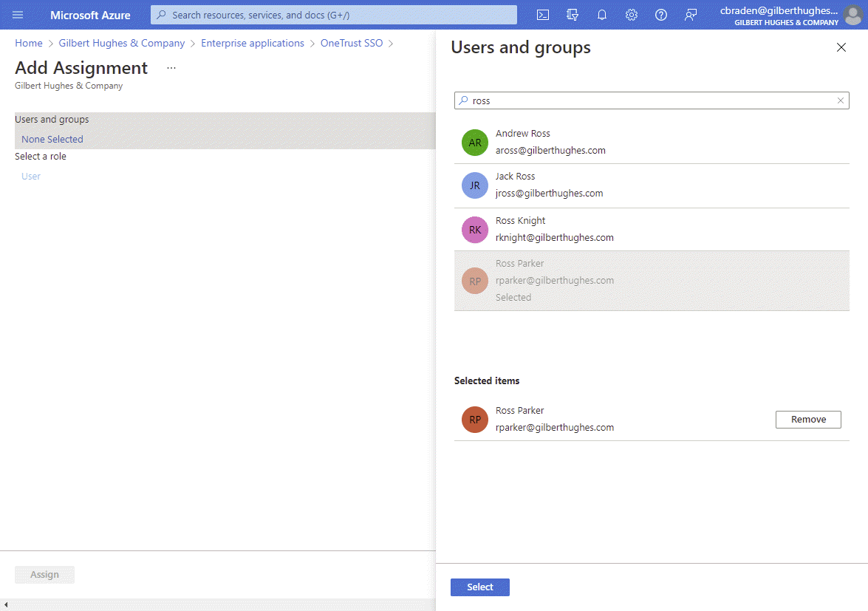Focus the global search resources box
This screenshot has width=868, height=611.
click(334, 15)
